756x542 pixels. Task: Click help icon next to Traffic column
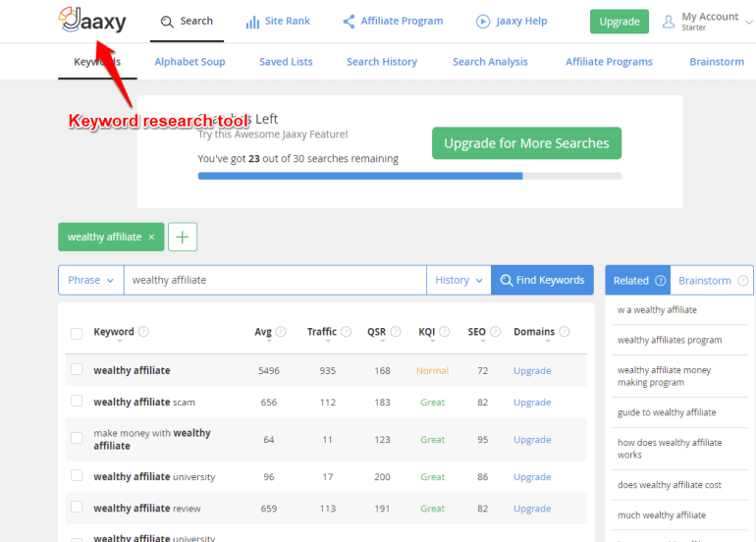pos(347,331)
